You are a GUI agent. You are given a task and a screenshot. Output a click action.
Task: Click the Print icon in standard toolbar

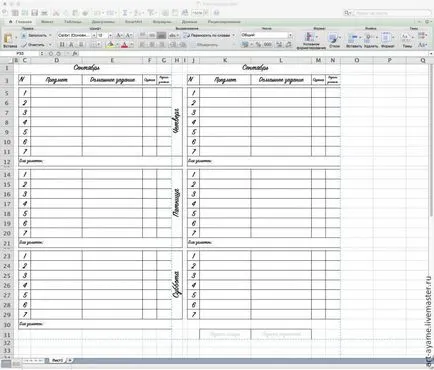coord(45,13)
